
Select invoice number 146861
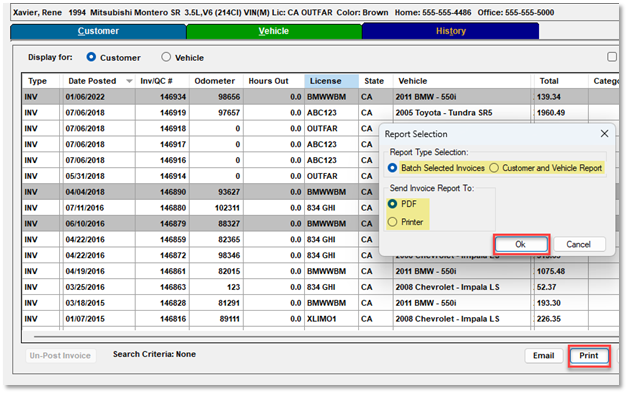173,271
